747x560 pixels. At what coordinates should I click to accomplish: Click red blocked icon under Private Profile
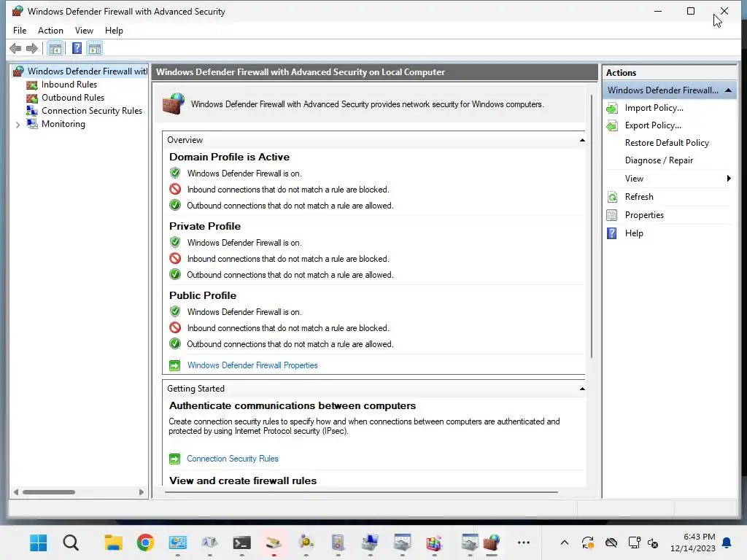[175, 259]
